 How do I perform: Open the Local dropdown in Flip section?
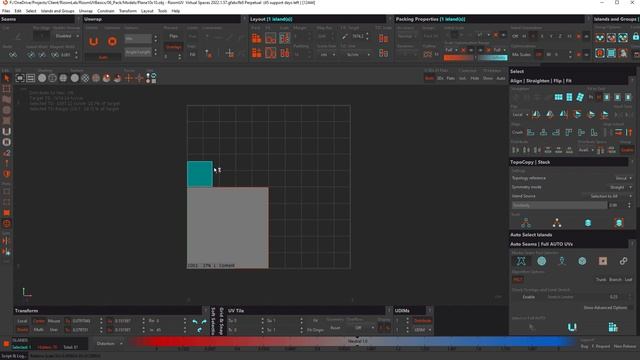coord(520,115)
